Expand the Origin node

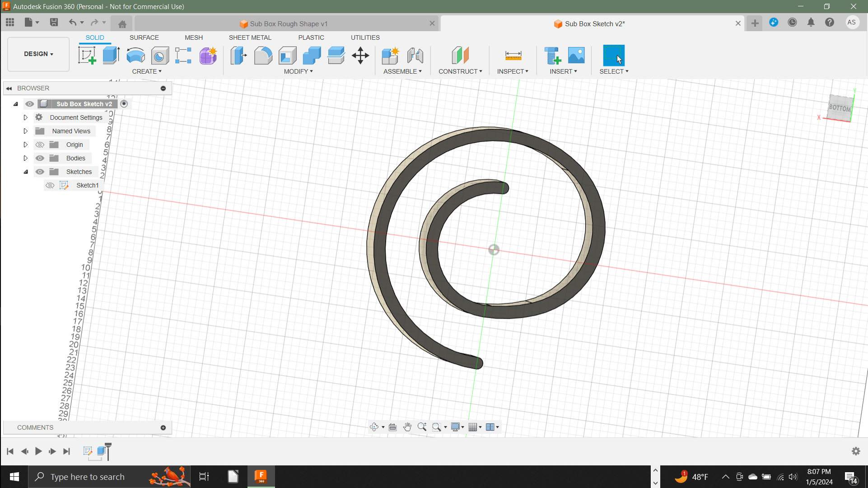(x=26, y=145)
